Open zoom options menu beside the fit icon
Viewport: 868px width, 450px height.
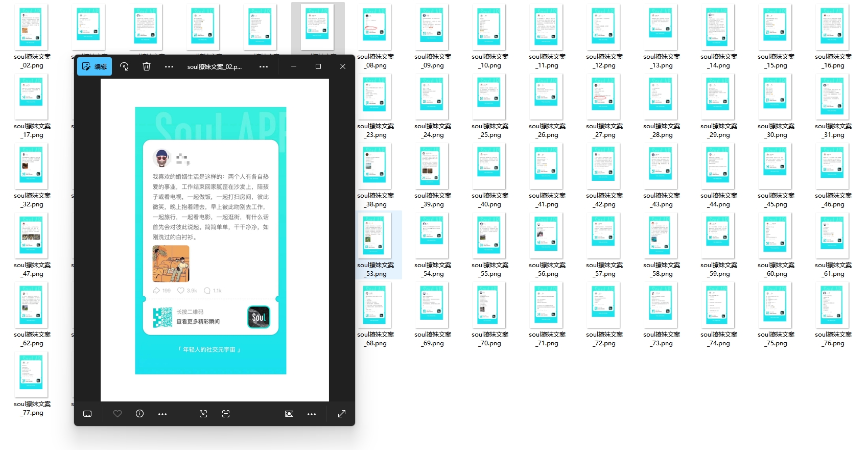pyautogui.click(x=312, y=414)
